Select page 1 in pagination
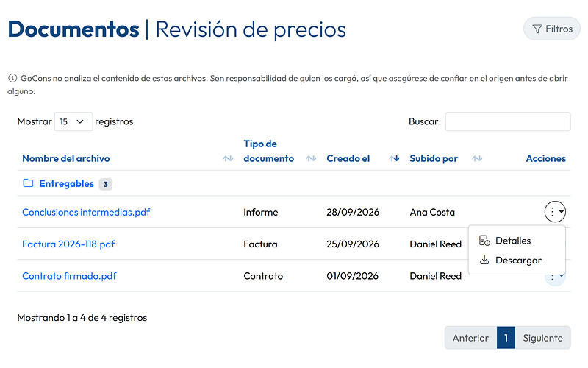588x368 pixels. (x=506, y=338)
